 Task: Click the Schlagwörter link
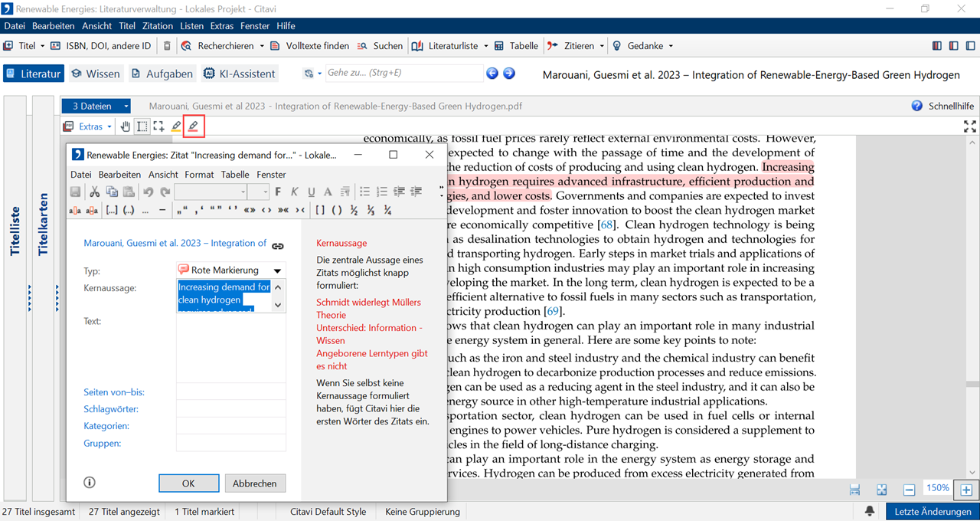point(111,409)
